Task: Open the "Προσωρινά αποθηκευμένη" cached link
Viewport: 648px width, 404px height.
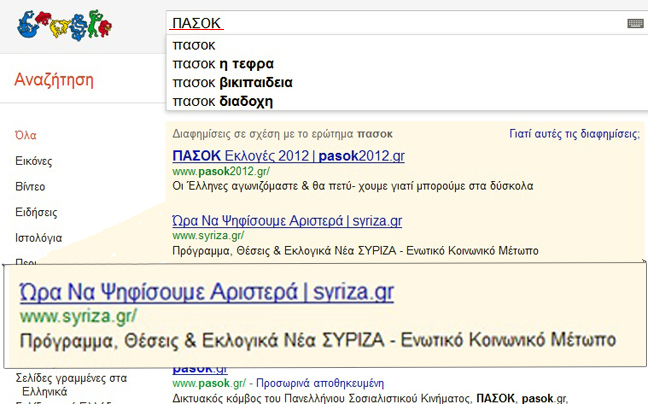Action: (316, 383)
